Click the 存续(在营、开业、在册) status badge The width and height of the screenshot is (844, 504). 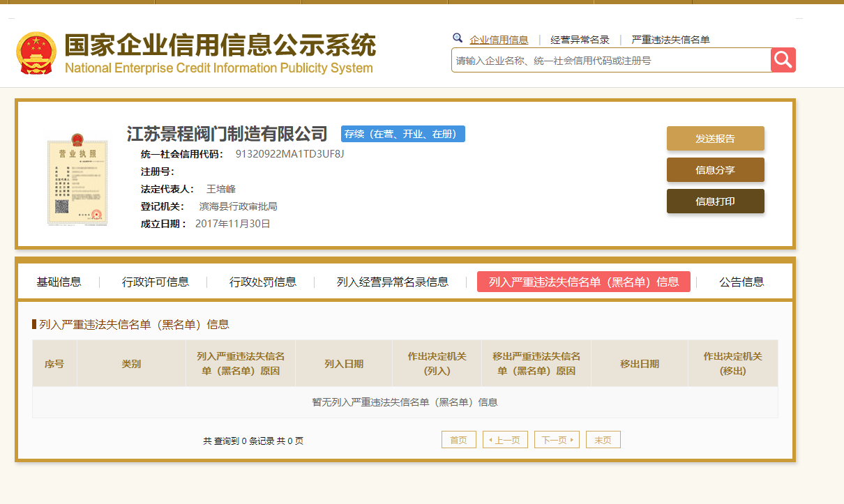pos(402,134)
